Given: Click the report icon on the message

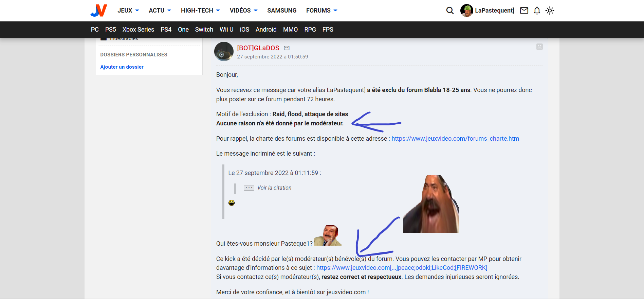Looking at the screenshot, I should pos(539,47).
